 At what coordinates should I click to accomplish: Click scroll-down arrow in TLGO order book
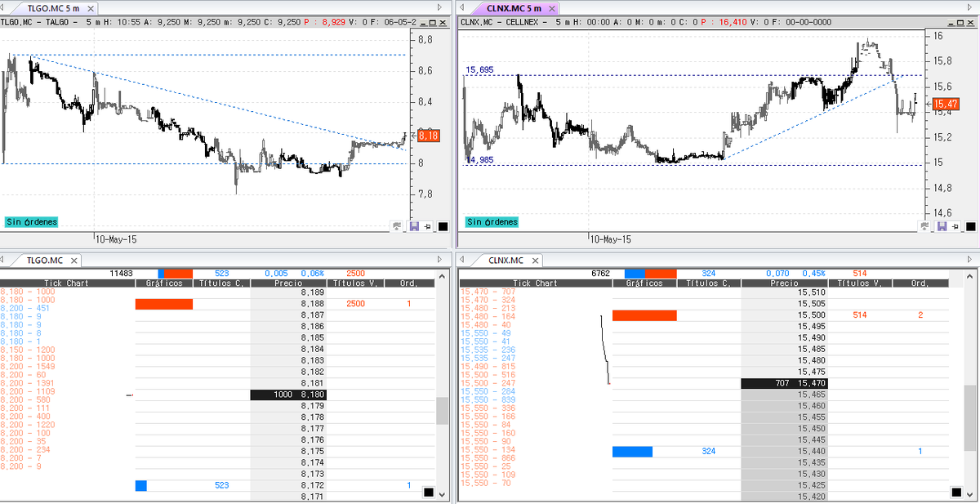pyautogui.click(x=442, y=496)
